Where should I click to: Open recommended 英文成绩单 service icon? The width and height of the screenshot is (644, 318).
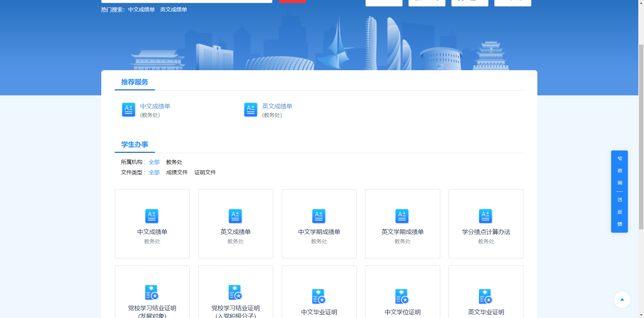coord(251,110)
